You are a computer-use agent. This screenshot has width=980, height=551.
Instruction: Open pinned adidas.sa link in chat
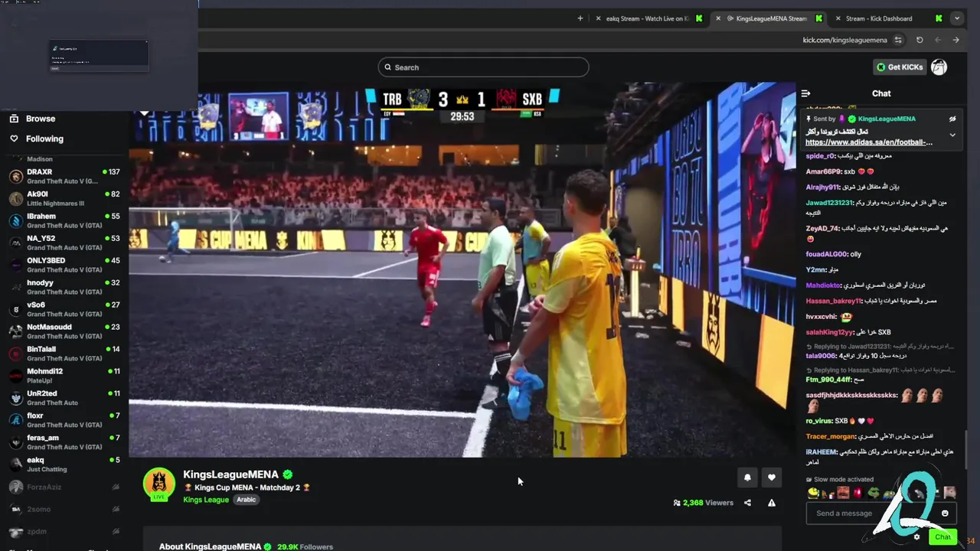click(869, 142)
